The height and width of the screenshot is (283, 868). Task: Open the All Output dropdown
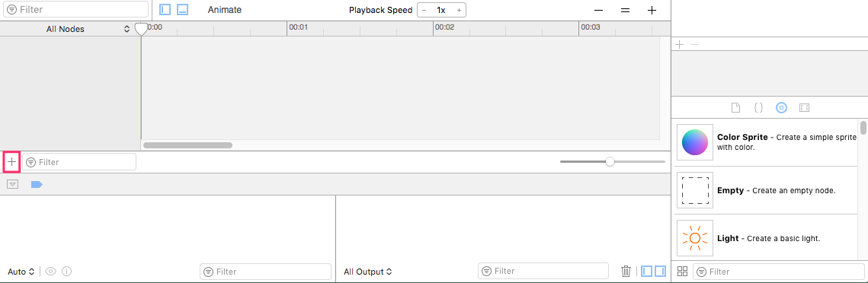368,272
